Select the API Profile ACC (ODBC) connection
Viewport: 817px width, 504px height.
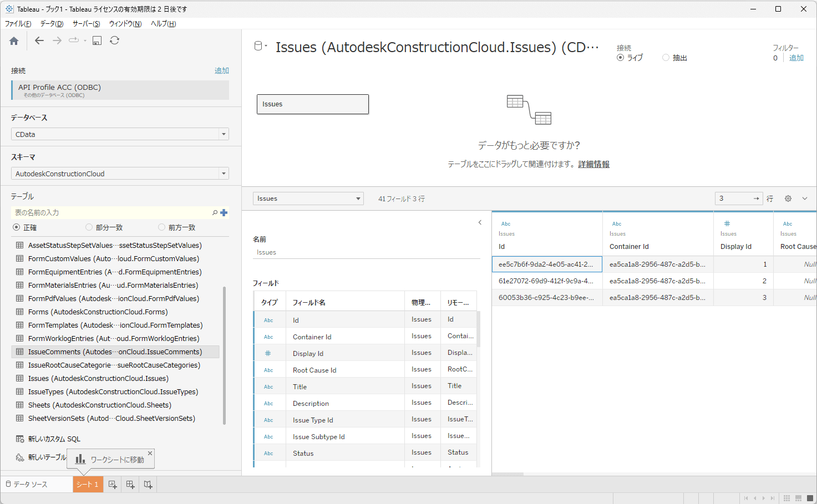tap(120, 90)
